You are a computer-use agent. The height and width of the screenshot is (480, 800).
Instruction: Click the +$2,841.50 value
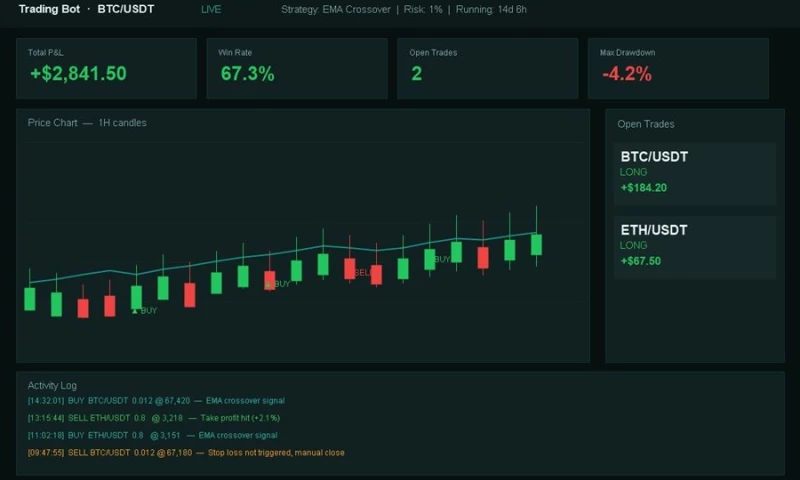click(x=78, y=73)
